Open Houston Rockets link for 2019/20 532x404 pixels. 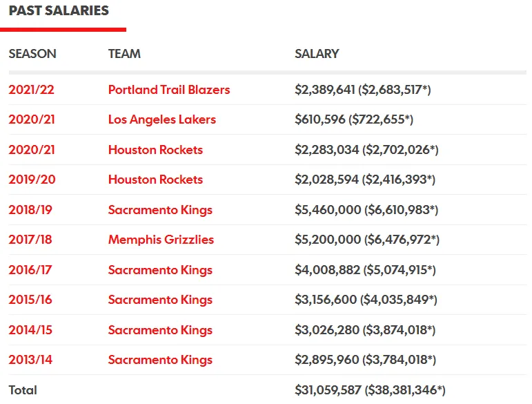point(155,180)
